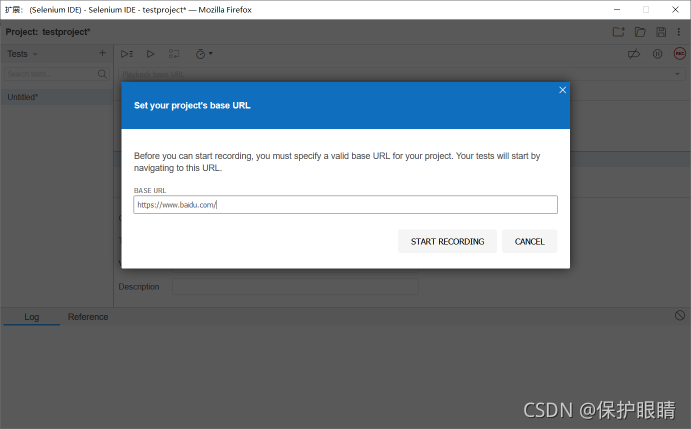Run all tests icon

[x=127, y=54]
